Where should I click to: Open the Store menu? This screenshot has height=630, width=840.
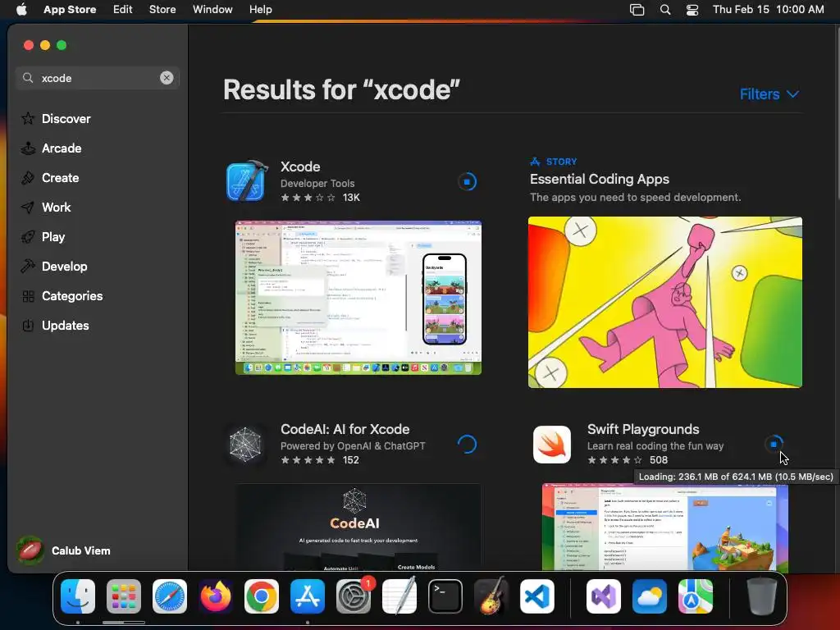point(162,9)
